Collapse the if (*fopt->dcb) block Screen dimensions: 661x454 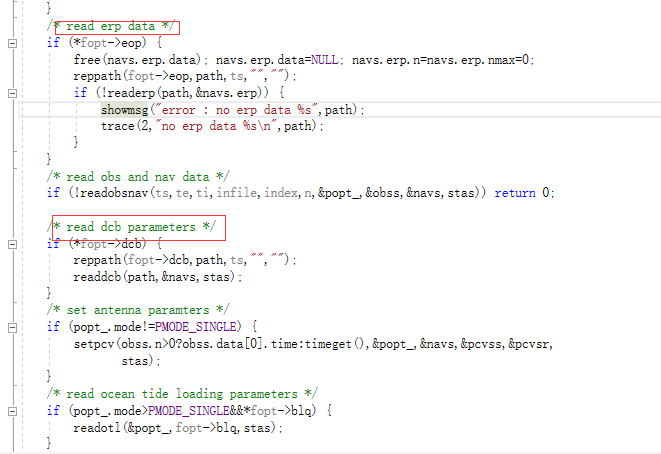(13, 244)
